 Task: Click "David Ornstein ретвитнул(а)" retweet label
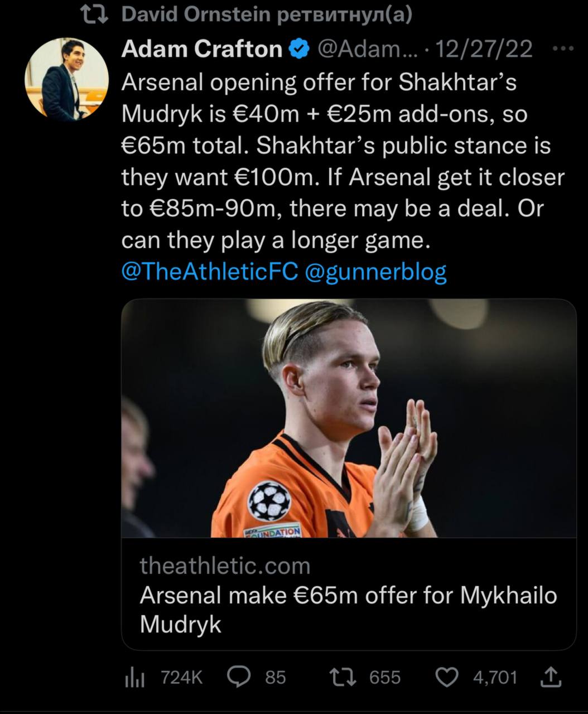click(266, 15)
